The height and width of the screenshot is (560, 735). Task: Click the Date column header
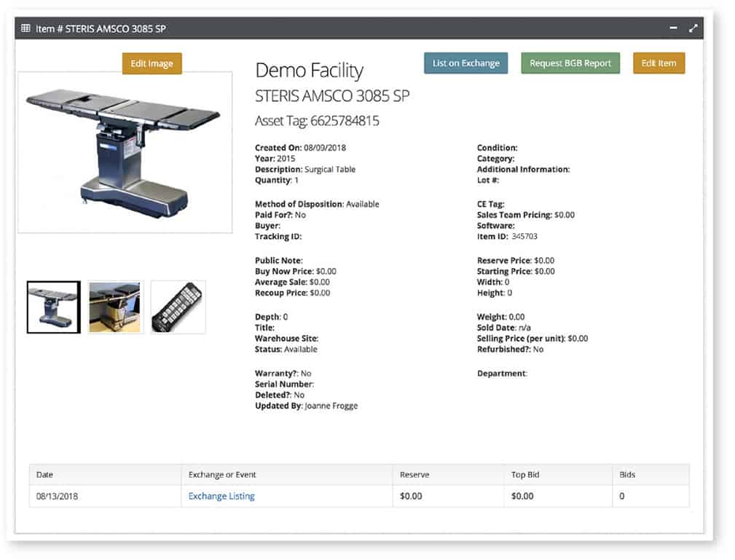click(x=105, y=475)
